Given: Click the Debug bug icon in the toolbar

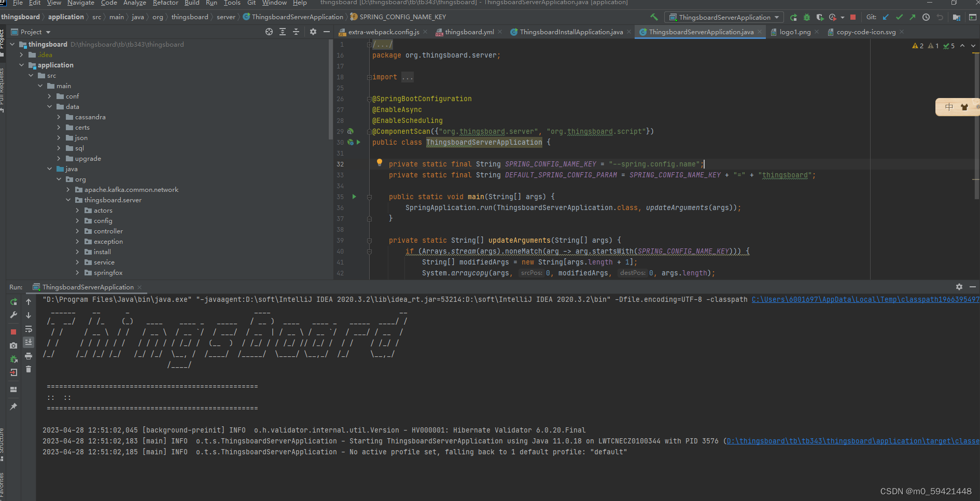Looking at the screenshot, I should (806, 17).
